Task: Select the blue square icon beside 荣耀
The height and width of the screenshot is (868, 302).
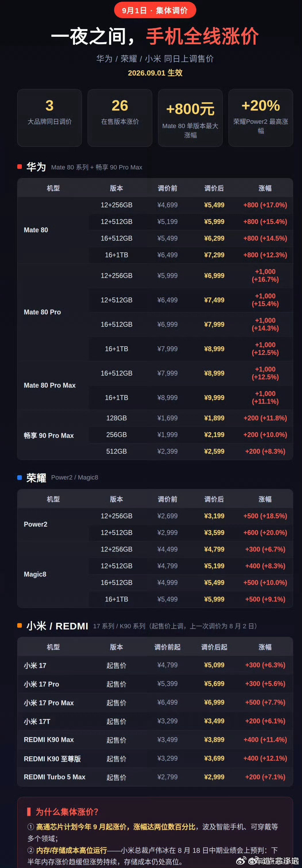Action: (20, 477)
